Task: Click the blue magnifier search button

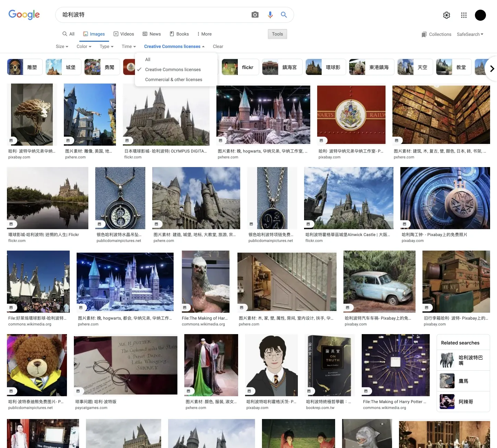Action: click(284, 15)
